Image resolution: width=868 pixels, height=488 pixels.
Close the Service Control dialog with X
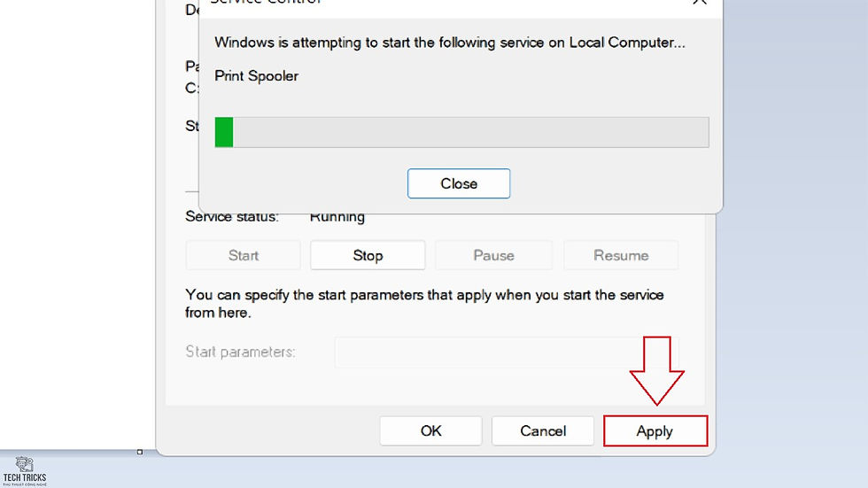click(699, 2)
